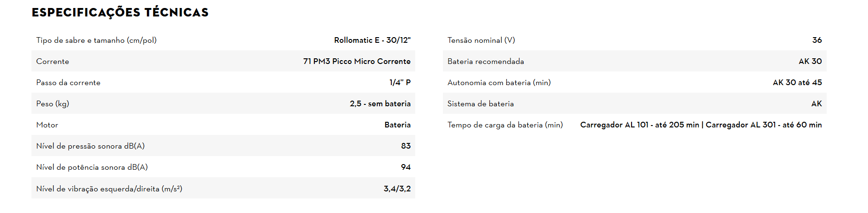Image resolution: width=868 pixels, height=213 pixels.
Task: Select the Rollomatic E - 30/12" value
Action: pos(372,40)
